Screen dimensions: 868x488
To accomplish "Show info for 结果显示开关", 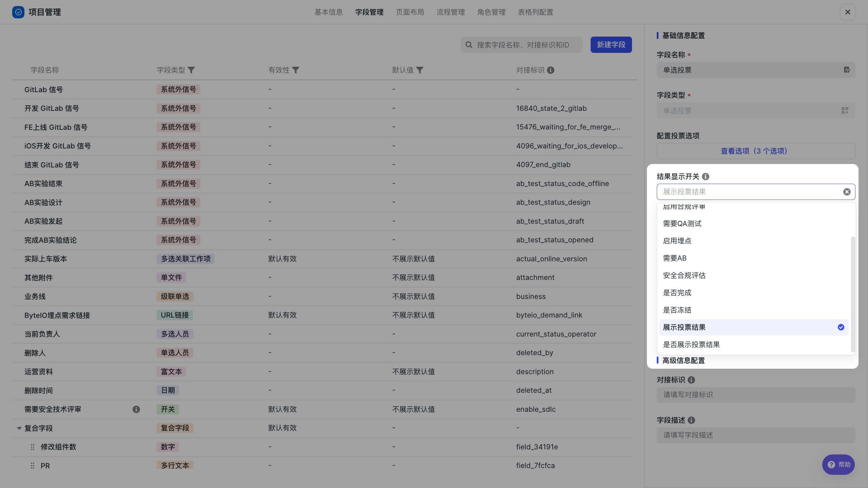I will click(x=706, y=177).
